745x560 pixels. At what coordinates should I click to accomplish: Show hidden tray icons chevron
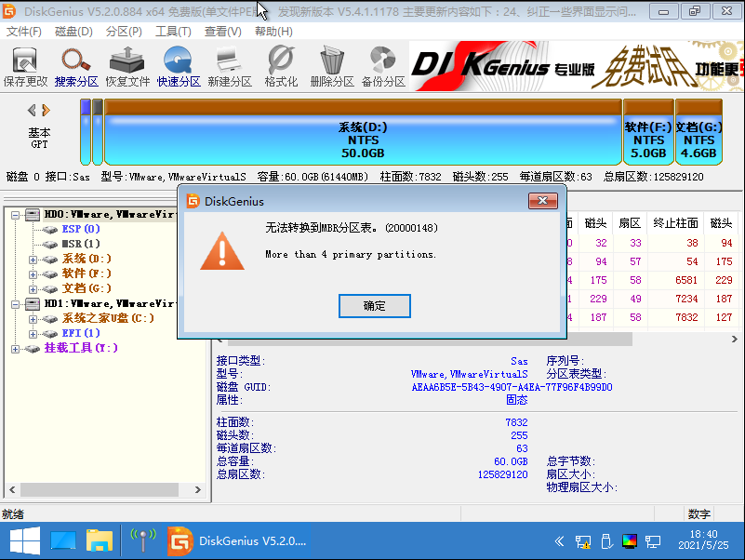(x=559, y=541)
